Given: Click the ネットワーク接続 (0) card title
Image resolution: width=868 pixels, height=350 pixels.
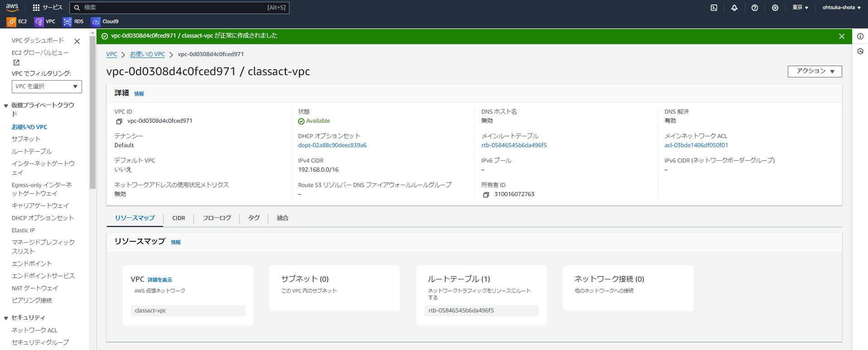Looking at the screenshot, I should [x=609, y=279].
